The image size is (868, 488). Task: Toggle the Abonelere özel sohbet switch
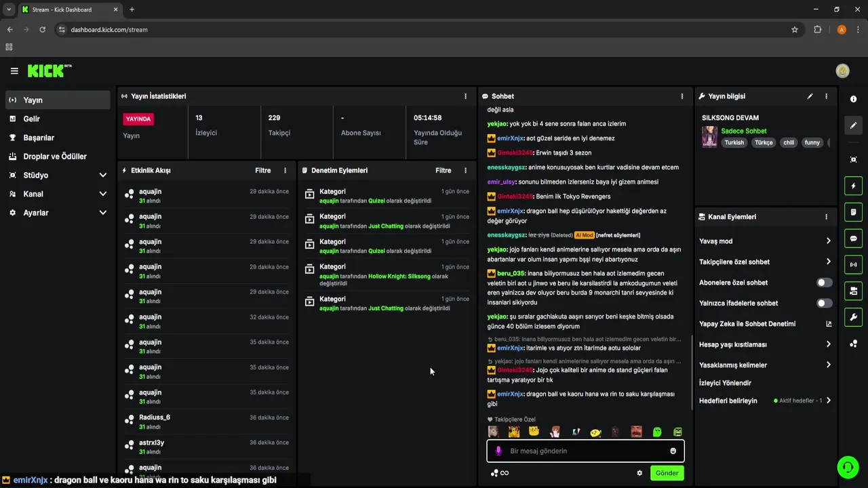point(824,283)
